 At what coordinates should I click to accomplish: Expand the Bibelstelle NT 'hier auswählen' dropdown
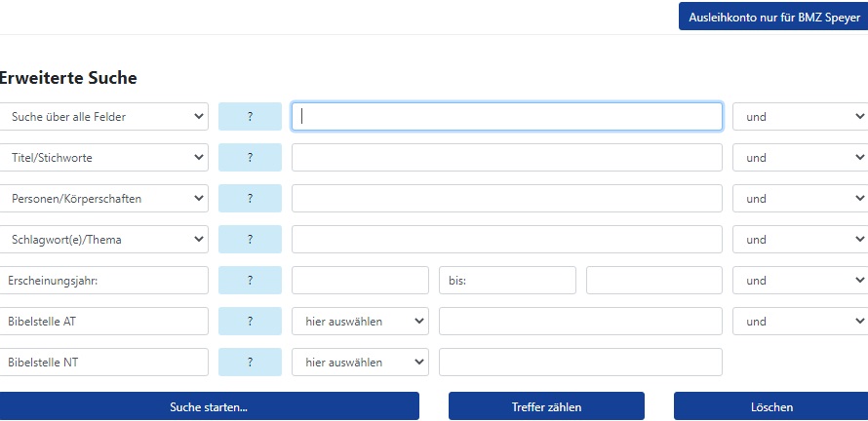pyautogui.click(x=360, y=363)
